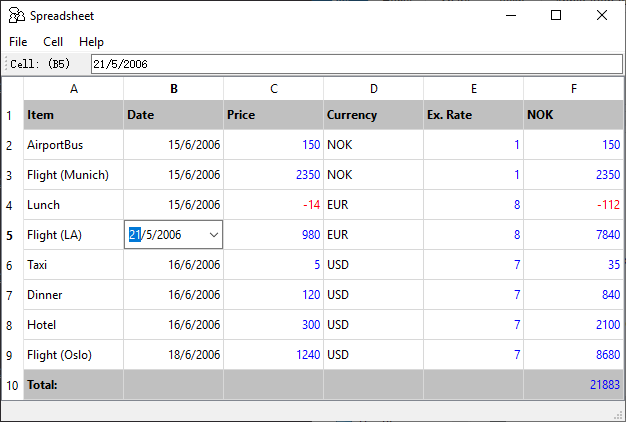Expand the date dropdown arrow in cell B5

click(x=214, y=235)
